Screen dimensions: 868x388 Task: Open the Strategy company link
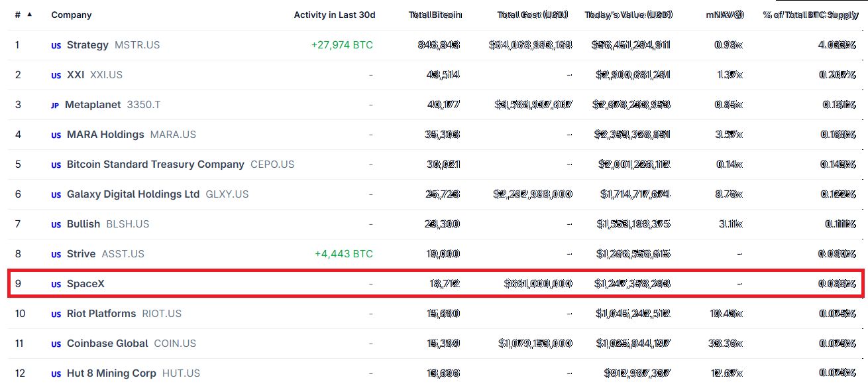pos(87,45)
